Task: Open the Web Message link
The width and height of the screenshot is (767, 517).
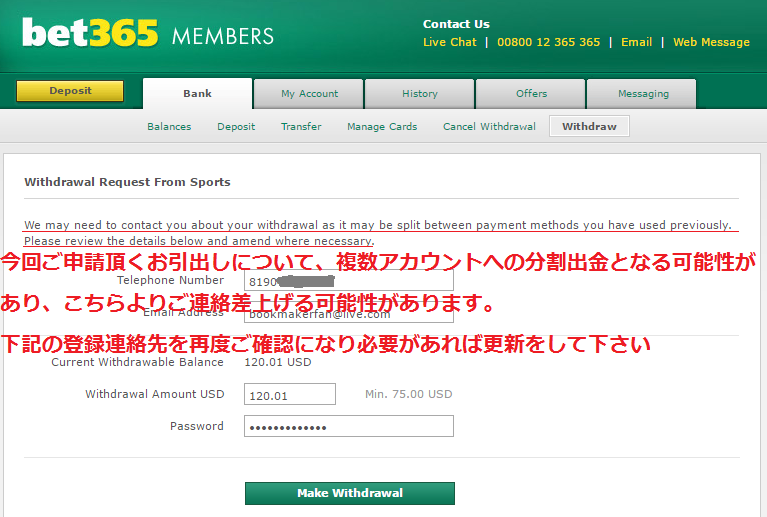Action: [711, 42]
